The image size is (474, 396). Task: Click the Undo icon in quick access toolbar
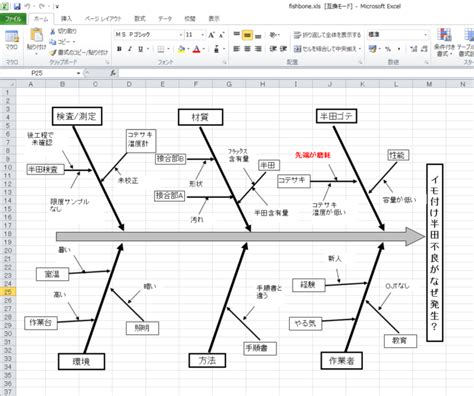(x=28, y=6)
